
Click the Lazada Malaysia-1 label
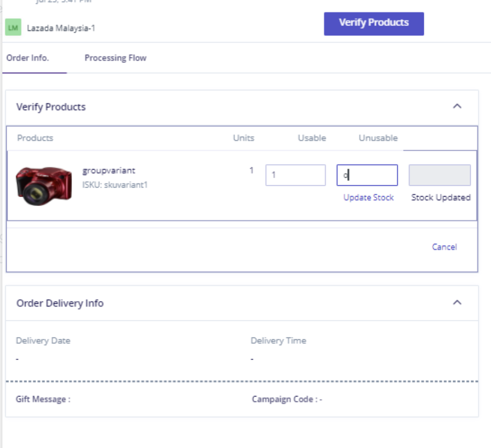point(61,28)
